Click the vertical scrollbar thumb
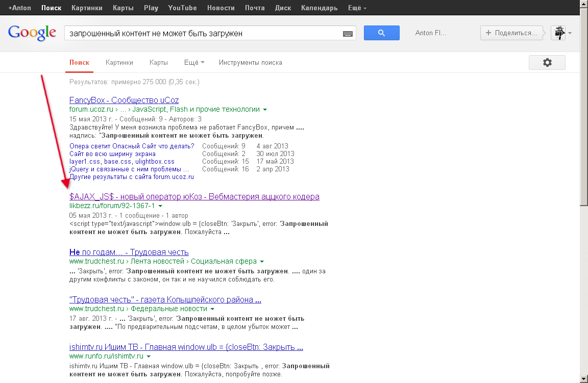Viewport: 588px width, 383px height. point(584,107)
